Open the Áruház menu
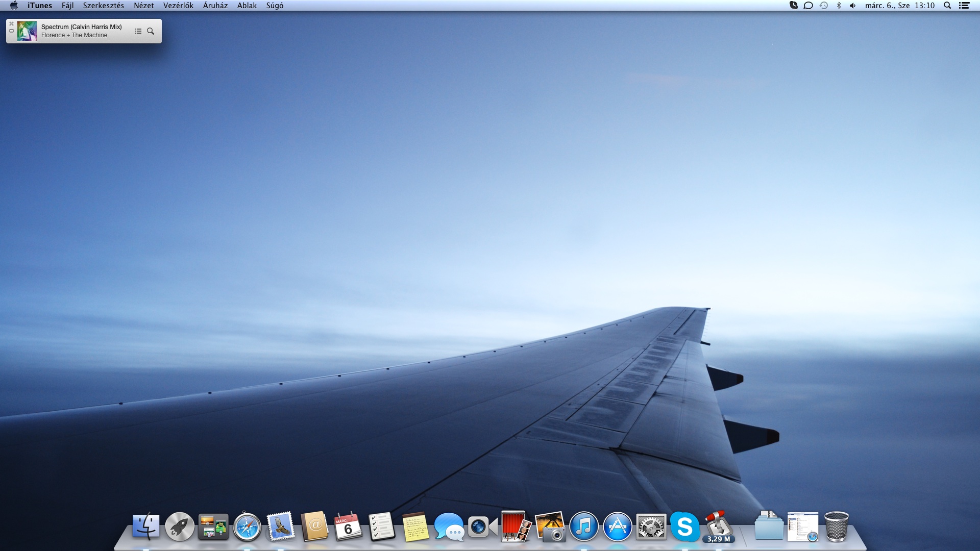 tap(215, 6)
